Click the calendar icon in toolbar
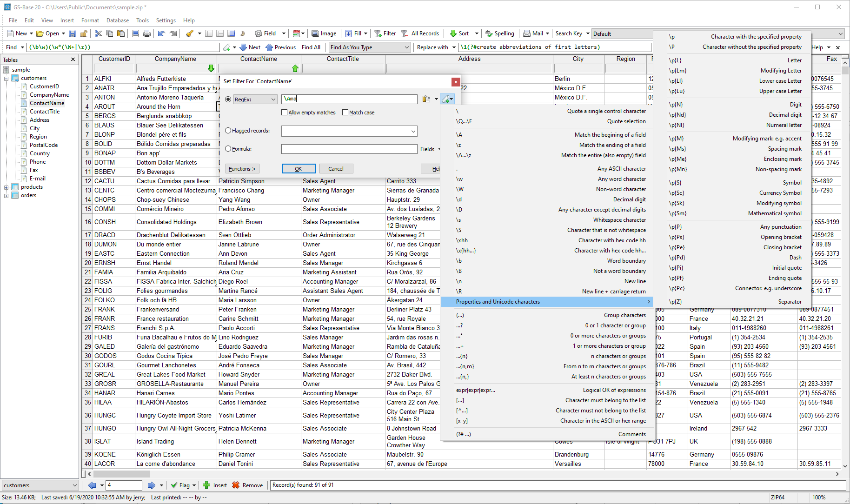The image size is (850, 504). pyautogui.click(x=296, y=33)
